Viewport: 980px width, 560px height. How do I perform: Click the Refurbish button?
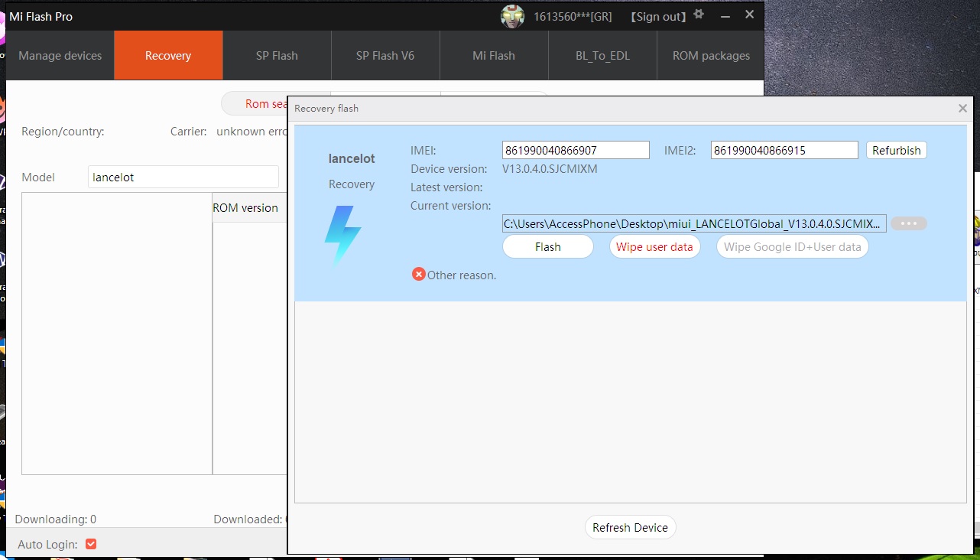click(896, 151)
